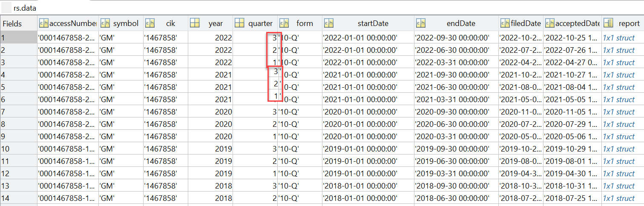Select endDate cell '2022-06-30 00:00:00'
Screen dimensions: 644x206
pos(456,50)
